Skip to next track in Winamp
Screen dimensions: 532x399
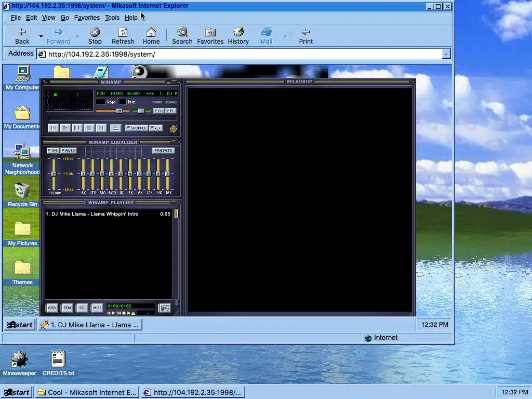click(x=101, y=128)
